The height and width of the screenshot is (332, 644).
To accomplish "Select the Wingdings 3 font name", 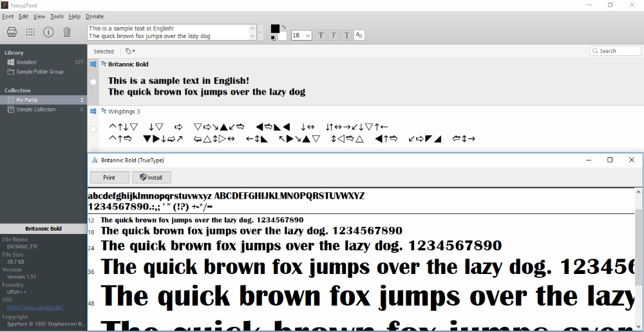I will coord(124,112).
